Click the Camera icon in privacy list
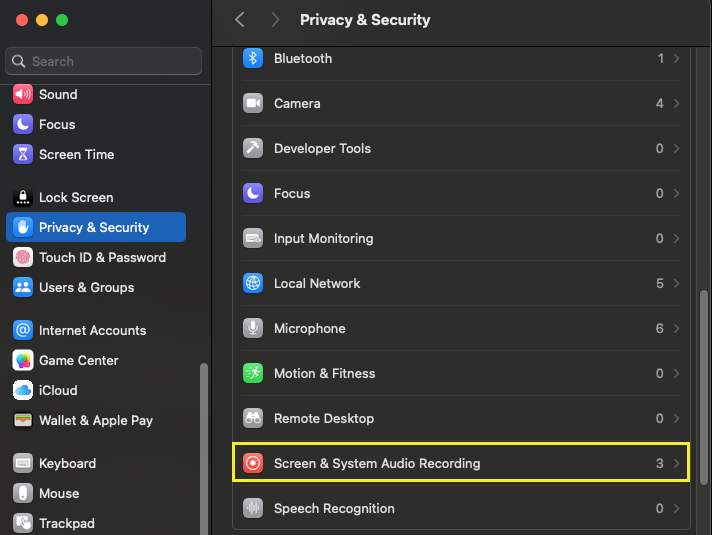 point(253,104)
